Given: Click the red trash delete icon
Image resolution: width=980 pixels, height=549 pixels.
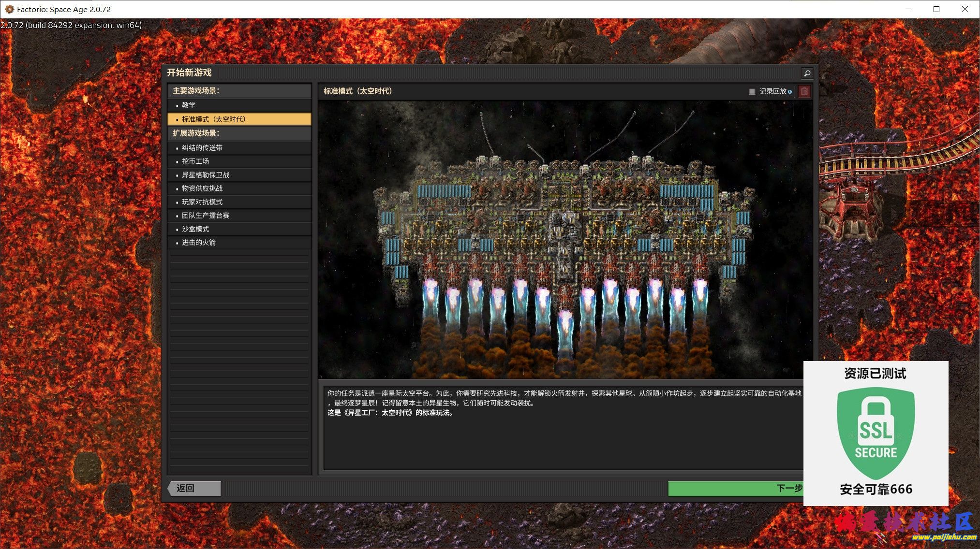Looking at the screenshot, I should coord(804,91).
